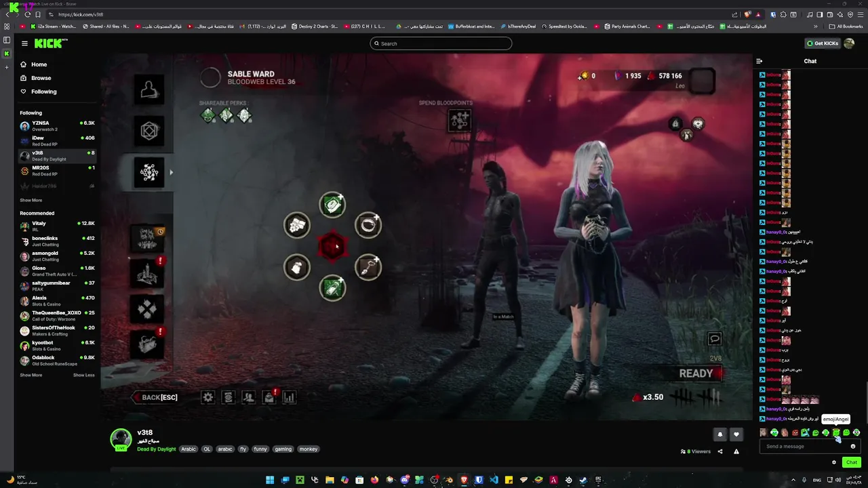
Task: Click the green Chat send button
Action: [x=851, y=462]
